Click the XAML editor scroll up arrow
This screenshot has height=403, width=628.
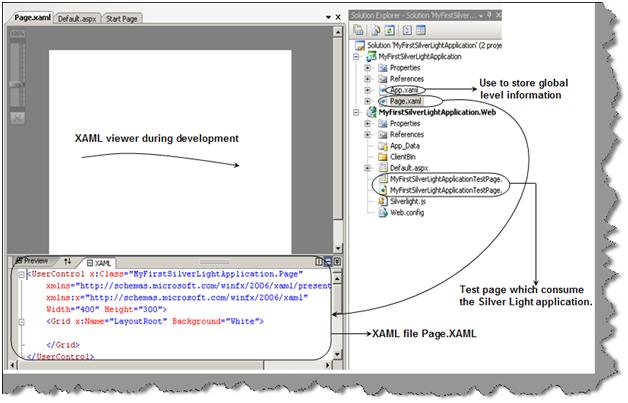pos(337,278)
